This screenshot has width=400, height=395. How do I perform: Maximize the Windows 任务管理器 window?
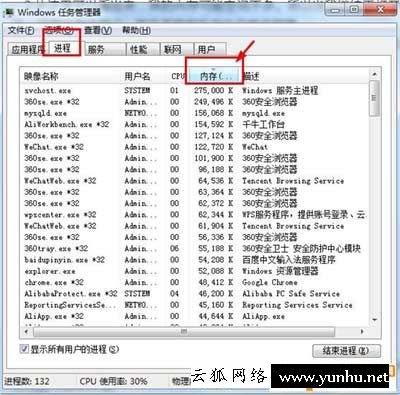[354, 10]
